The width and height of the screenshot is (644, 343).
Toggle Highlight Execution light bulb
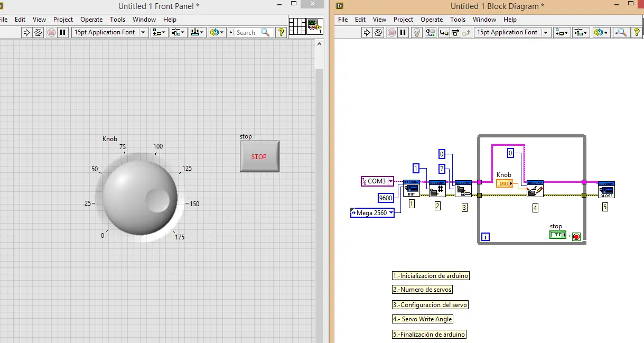point(417,32)
